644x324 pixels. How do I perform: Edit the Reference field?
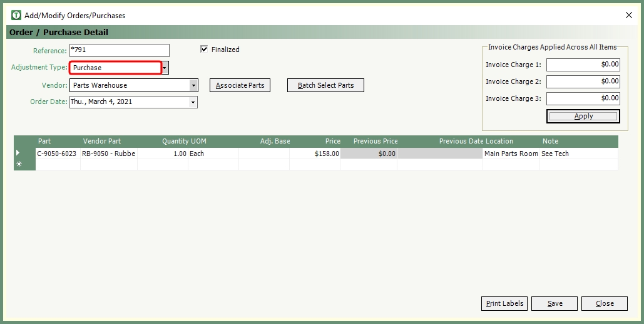[x=119, y=50]
